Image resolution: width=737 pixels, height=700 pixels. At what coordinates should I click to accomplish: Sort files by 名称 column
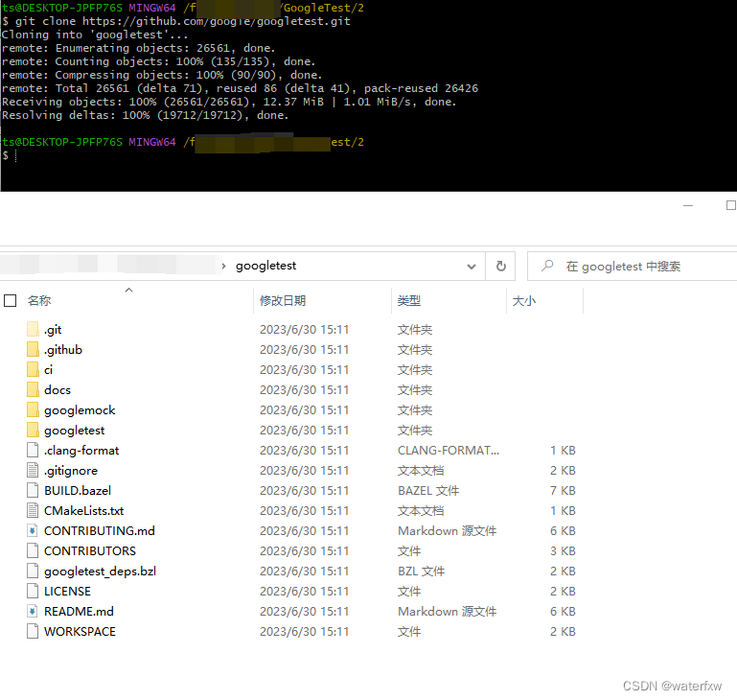(x=39, y=300)
